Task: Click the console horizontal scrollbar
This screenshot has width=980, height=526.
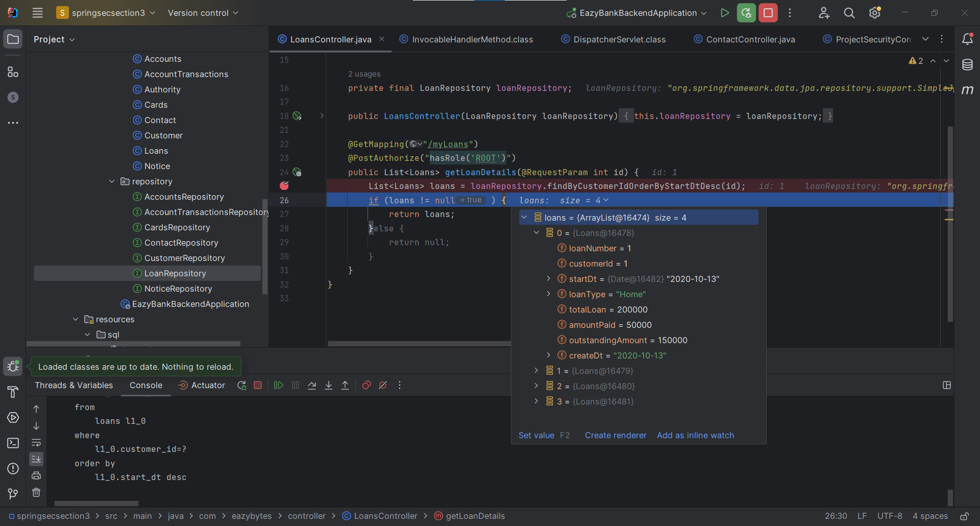Action: coord(96,504)
